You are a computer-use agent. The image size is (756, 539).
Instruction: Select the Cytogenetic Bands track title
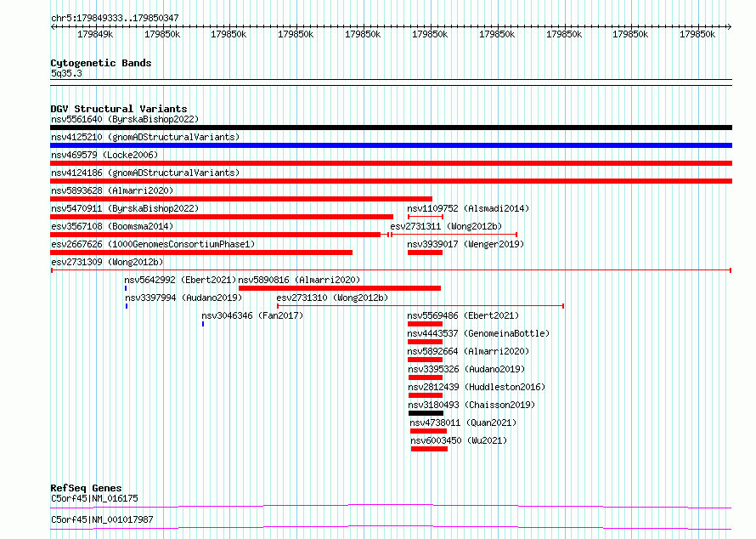101,63
